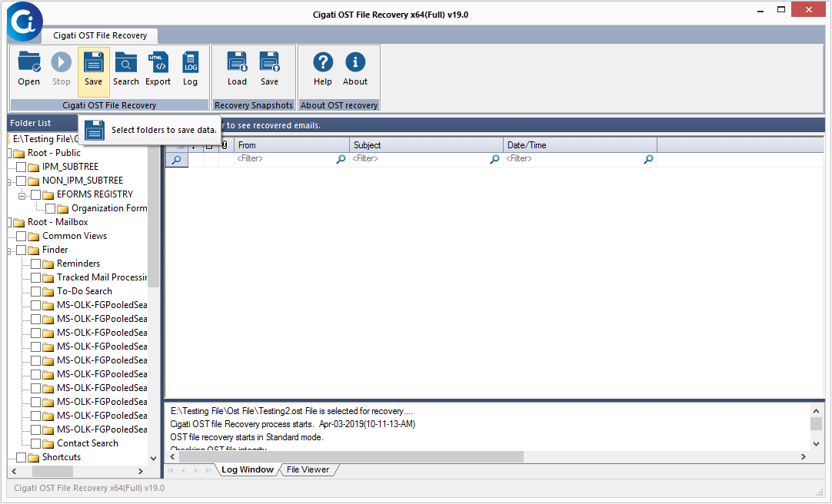Click the To-Do Search folder icon
Screen dimensions: 832x504
point(48,291)
